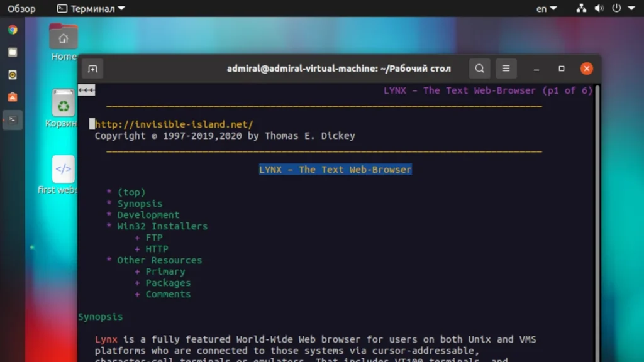Select the first website file icon

pos(64,169)
